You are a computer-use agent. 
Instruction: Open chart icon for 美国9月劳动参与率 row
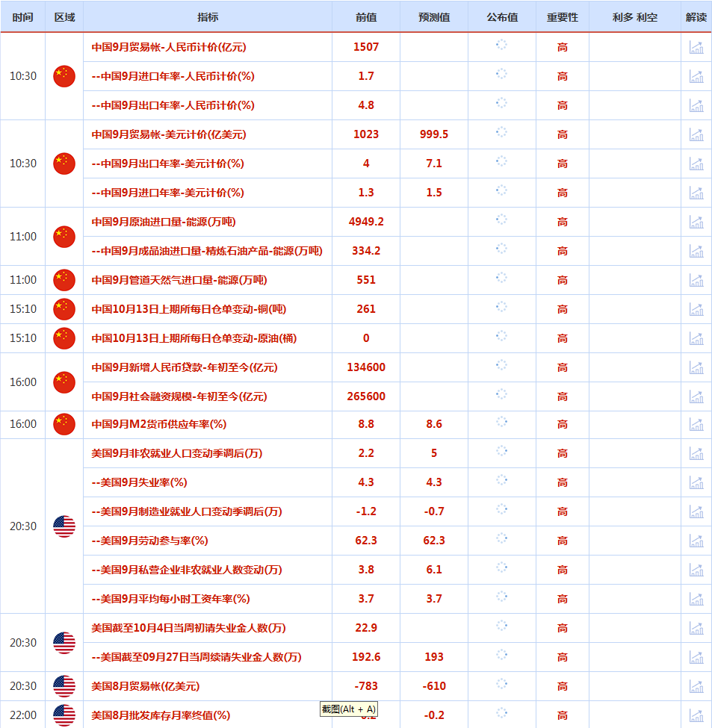(x=696, y=541)
